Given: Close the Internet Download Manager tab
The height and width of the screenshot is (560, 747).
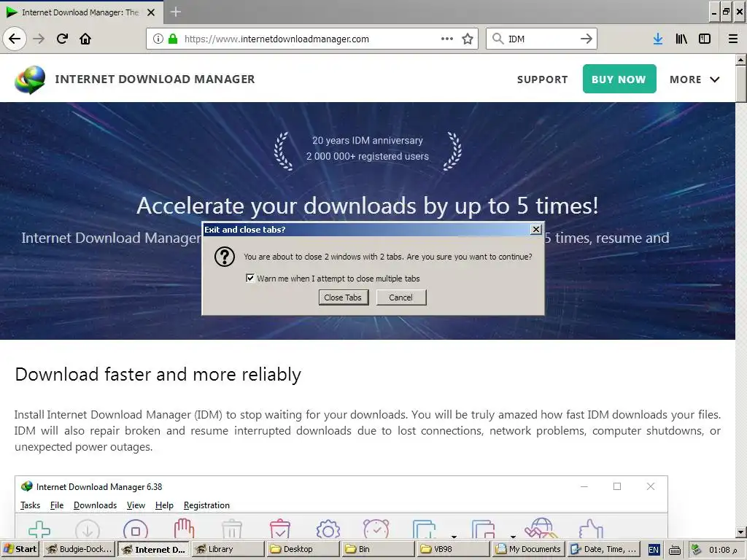Looking at the screenshot, I should coord(151,12).
